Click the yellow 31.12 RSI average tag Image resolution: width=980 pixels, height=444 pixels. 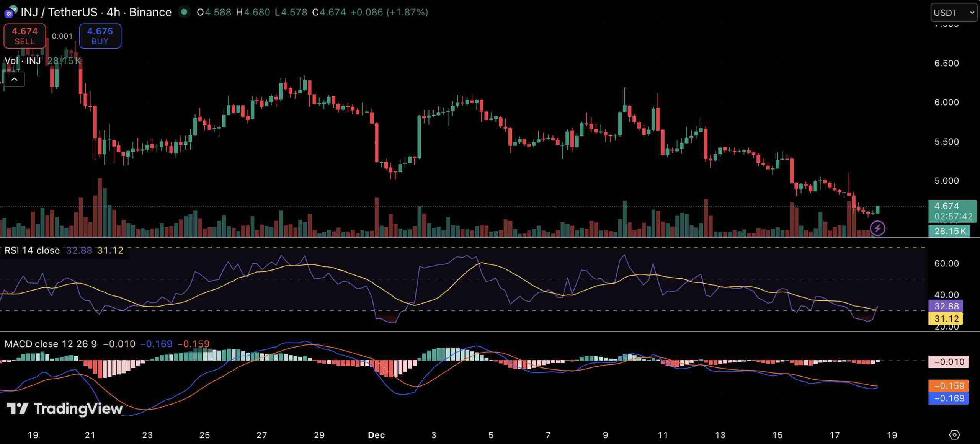946,318
